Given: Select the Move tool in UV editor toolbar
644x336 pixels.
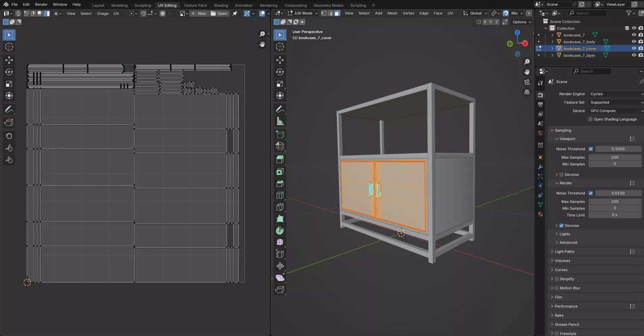Looking at the screenshot, I should 9,60.
